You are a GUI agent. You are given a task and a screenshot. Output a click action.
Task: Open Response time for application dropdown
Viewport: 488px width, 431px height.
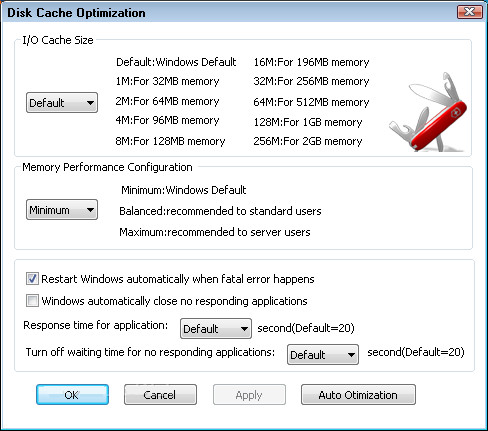point(216,329)
